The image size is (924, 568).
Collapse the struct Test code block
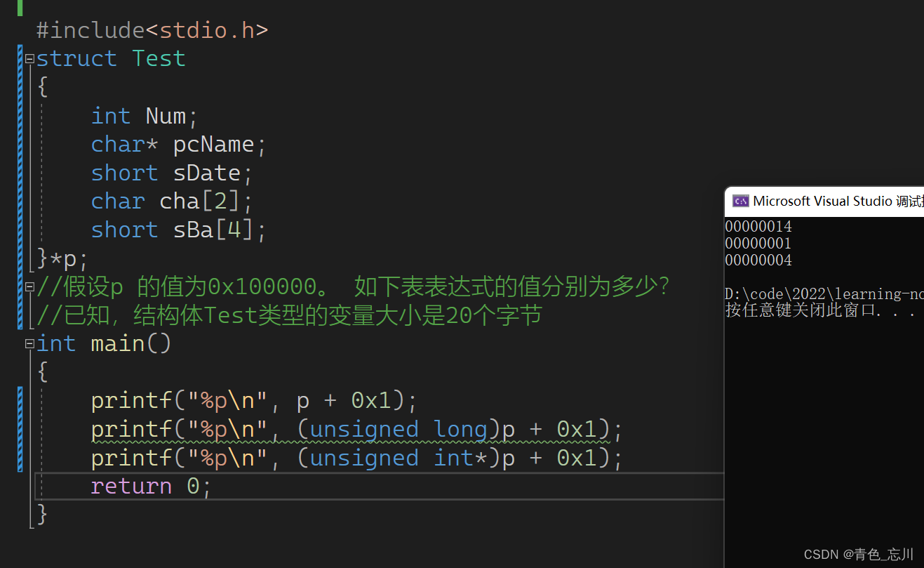coord(29,59)
